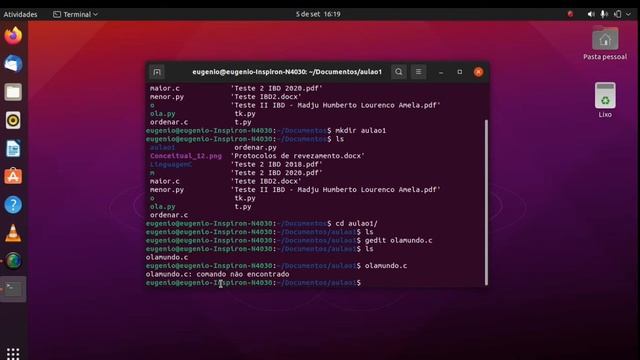This screenshot has height=360, width=640.
Task: Open Firefox from the dock
Action: (13, 36)
